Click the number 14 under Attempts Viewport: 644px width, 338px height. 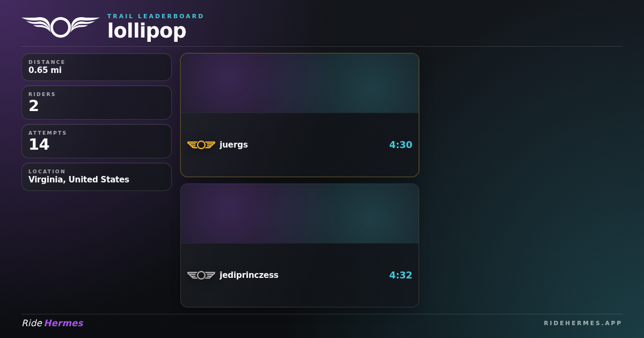tap(39, 145)
